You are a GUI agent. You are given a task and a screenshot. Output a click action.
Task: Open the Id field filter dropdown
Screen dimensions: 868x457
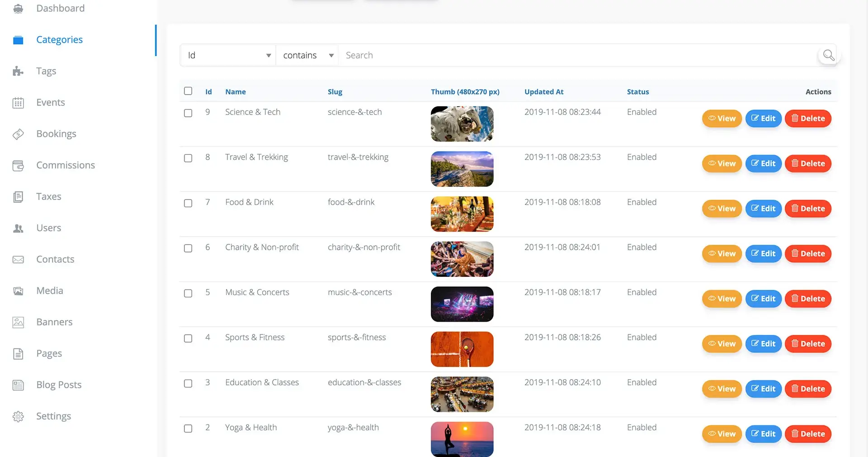(227, 55)
